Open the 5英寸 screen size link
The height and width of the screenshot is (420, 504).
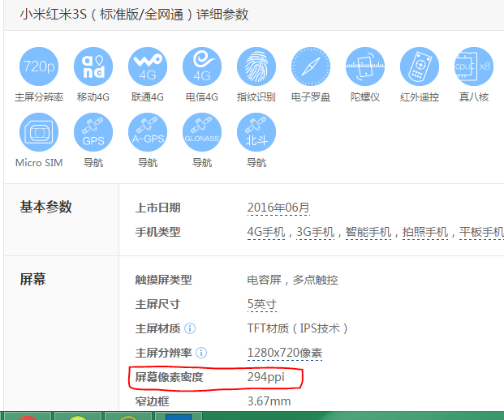[x=262, y=304]
